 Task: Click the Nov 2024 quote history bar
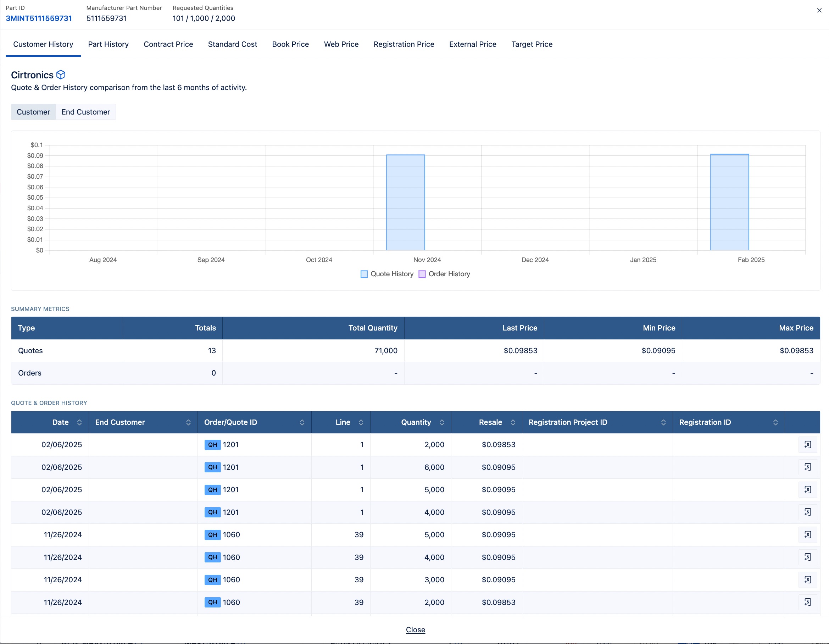(x=405, y=202)
